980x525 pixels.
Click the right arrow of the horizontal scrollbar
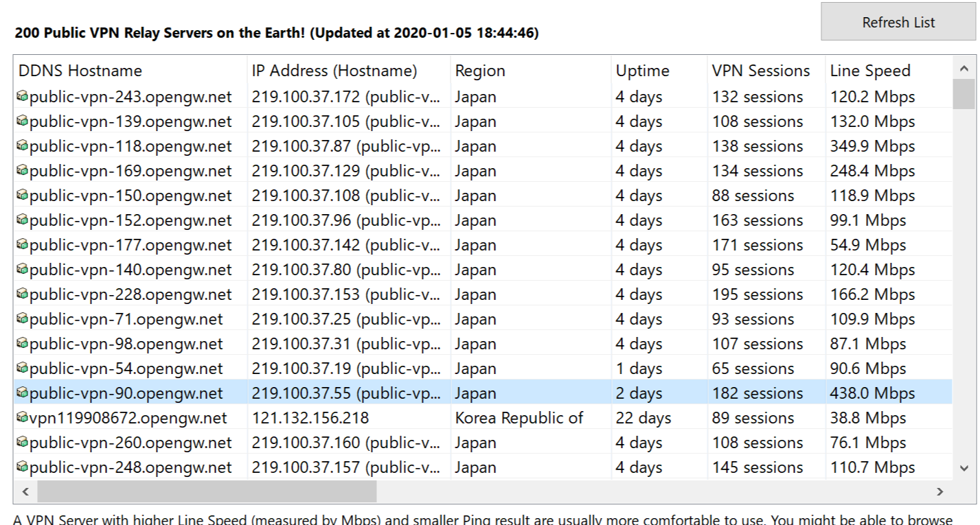point(941,491)
